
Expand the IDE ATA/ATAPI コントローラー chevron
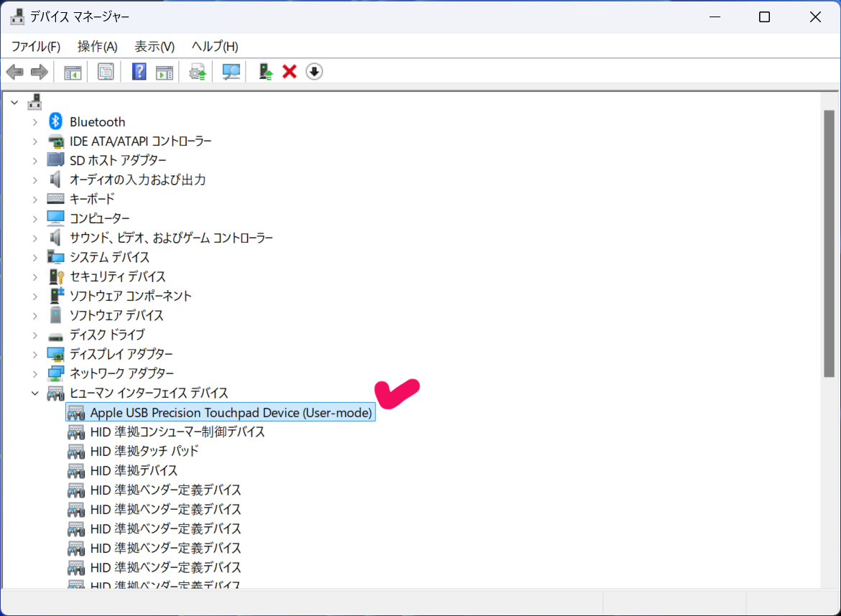[35, 141]
